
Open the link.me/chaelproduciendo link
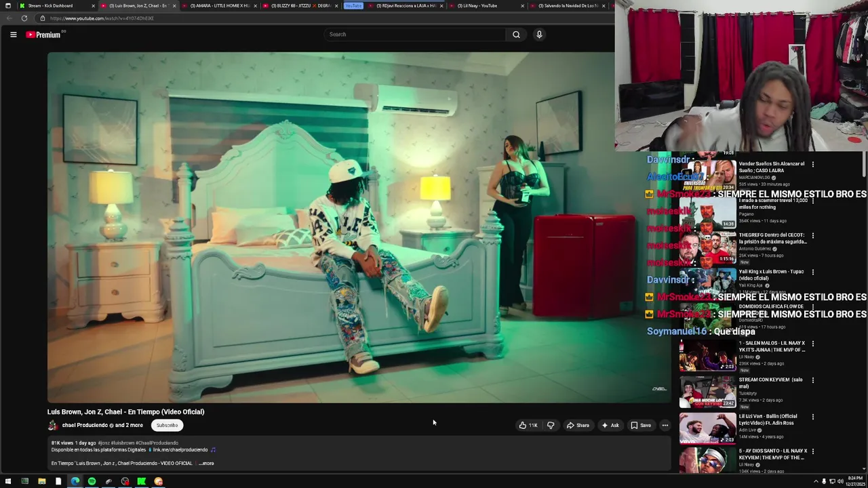tap(180, 450)
